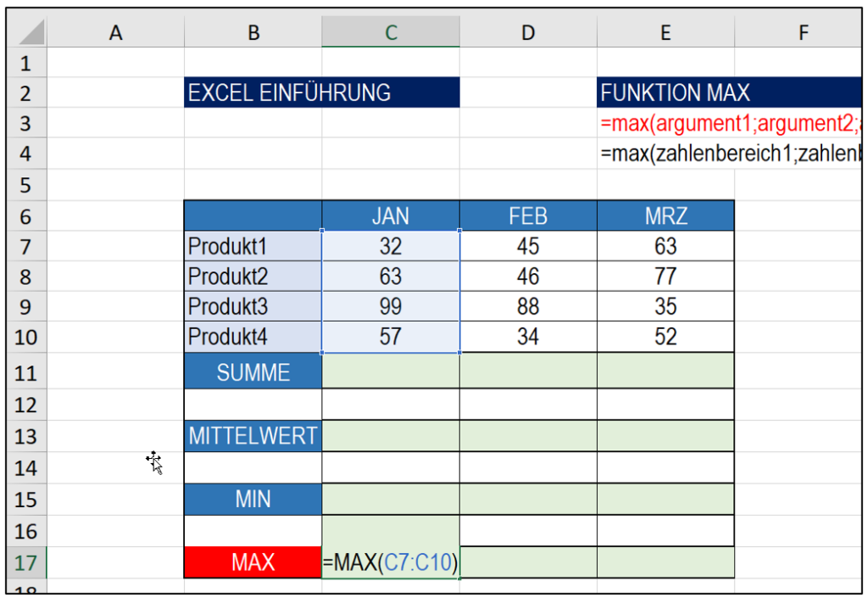Select column B header

click(x=253, y=33)
